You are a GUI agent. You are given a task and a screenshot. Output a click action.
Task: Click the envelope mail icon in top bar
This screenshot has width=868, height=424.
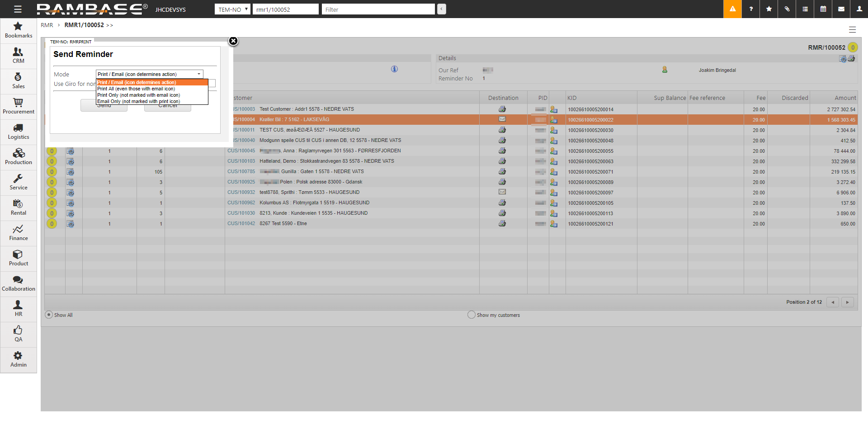pos(841,9)
